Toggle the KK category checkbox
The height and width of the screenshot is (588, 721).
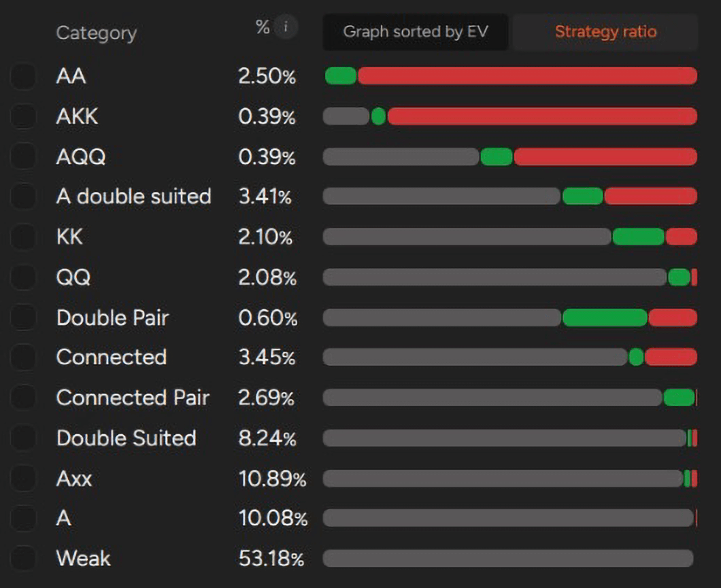[23, 237]
